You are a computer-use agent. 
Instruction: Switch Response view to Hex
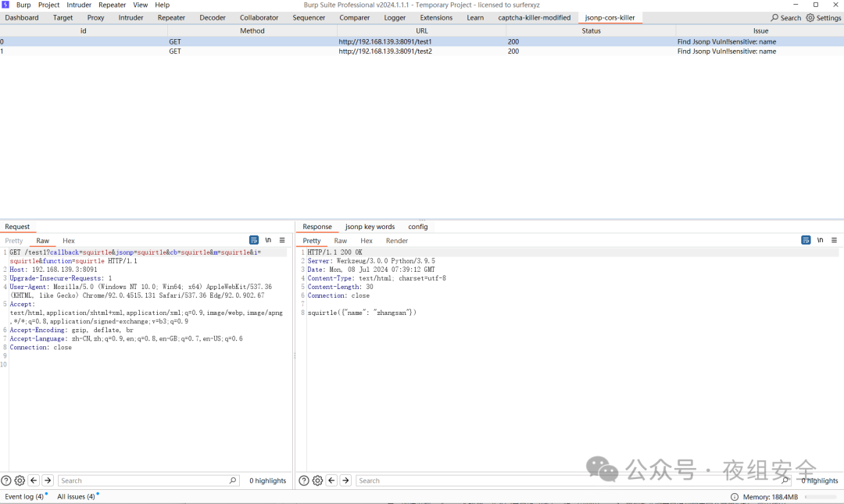367,241
